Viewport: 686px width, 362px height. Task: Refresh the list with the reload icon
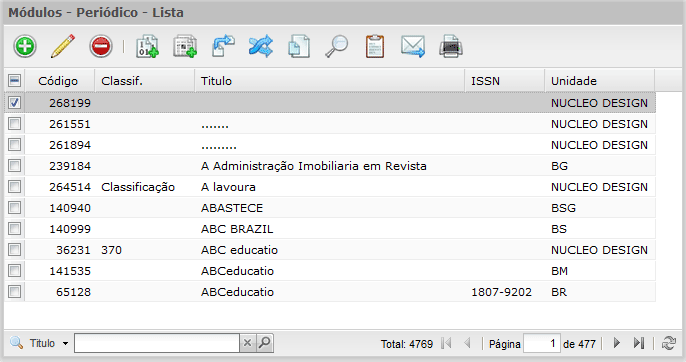[x=668, y=343]
